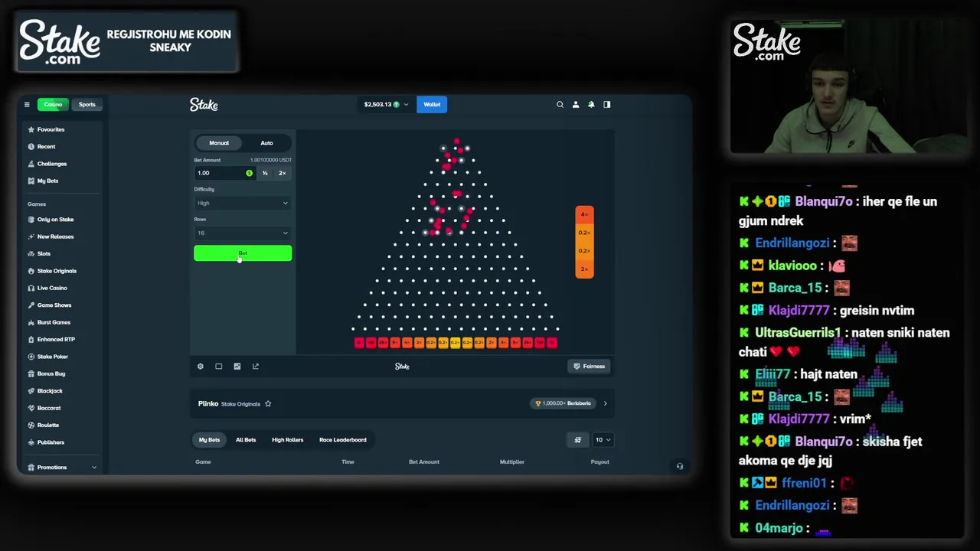Open Publishers in the sidebar
This screenshot has height=551, width=980.
[51, 442]
